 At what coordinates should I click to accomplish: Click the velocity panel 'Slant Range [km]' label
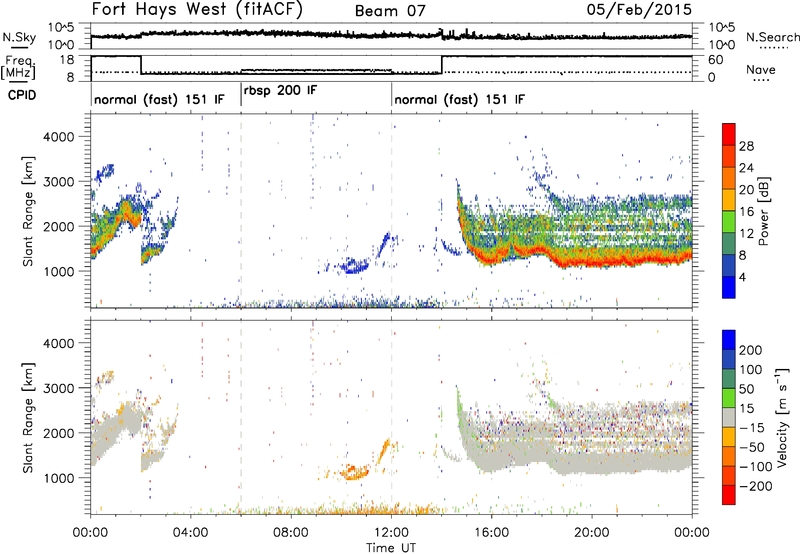pyautogui.click(x=28, y=417)
